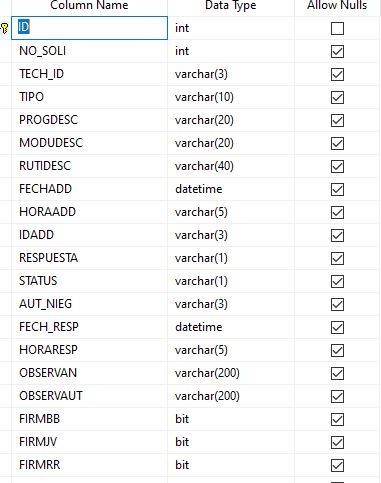
Task: Toggle Allow Nulls checkbox for ID row
Action: pos(337,28)
